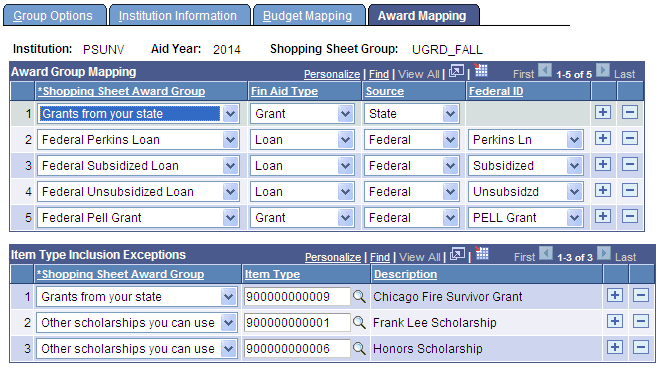Show next rows in Award Group Mapping
661x369 pixels.
point(603,70)
